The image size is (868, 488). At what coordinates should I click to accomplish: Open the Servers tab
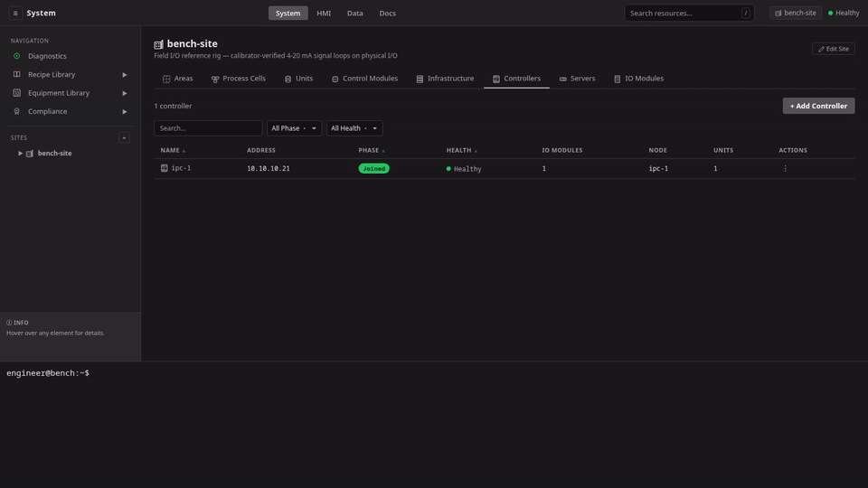577,79
